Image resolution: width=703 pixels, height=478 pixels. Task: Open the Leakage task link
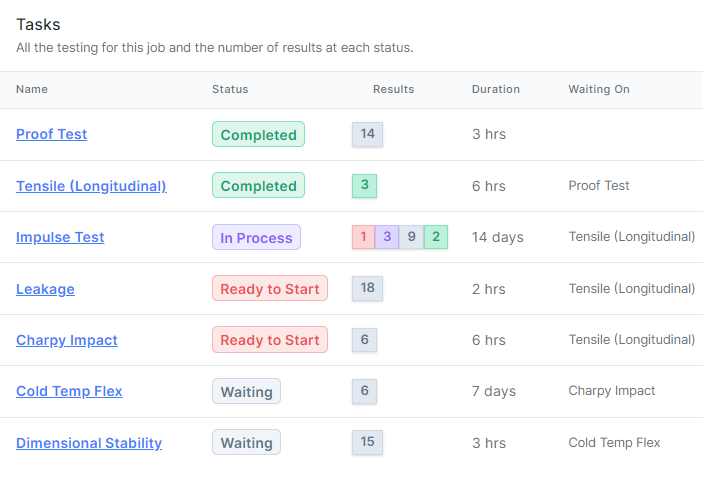tap(45, 289)
